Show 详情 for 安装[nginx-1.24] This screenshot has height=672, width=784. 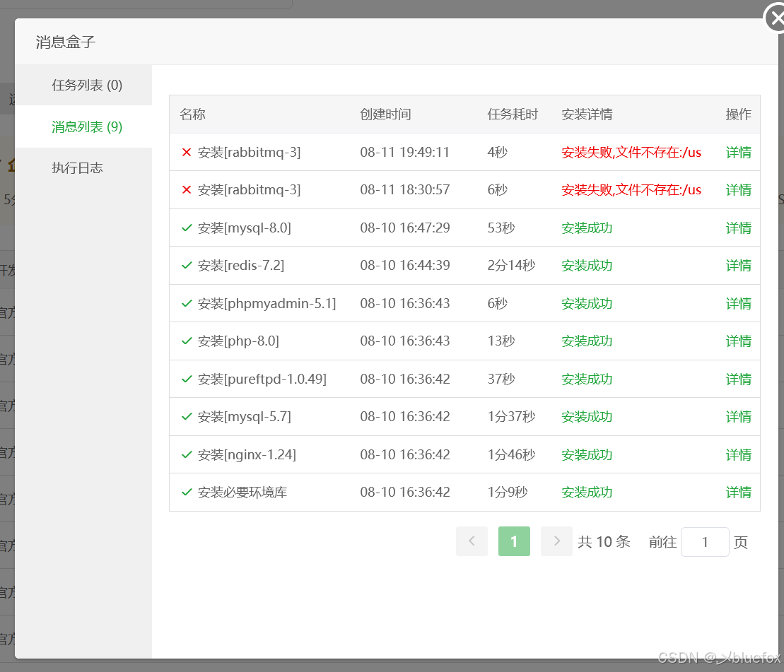coord(739,454)
